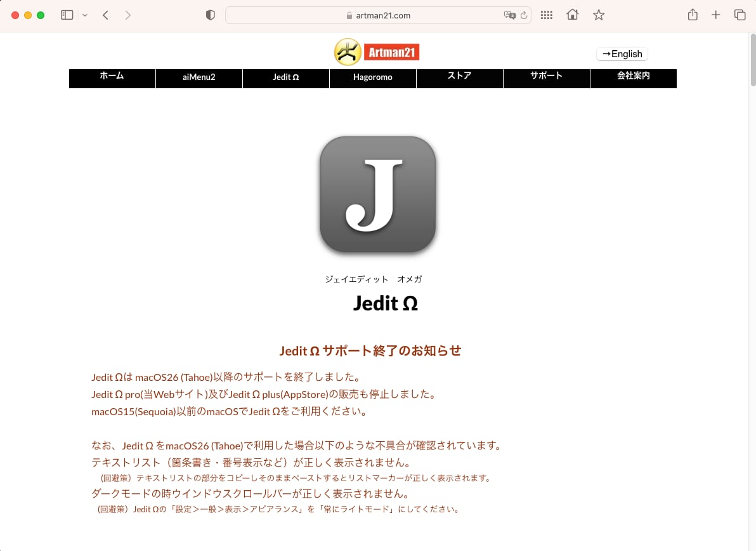Show the tab overview
This screenshot has height=551, width=756.
point(741,14)
